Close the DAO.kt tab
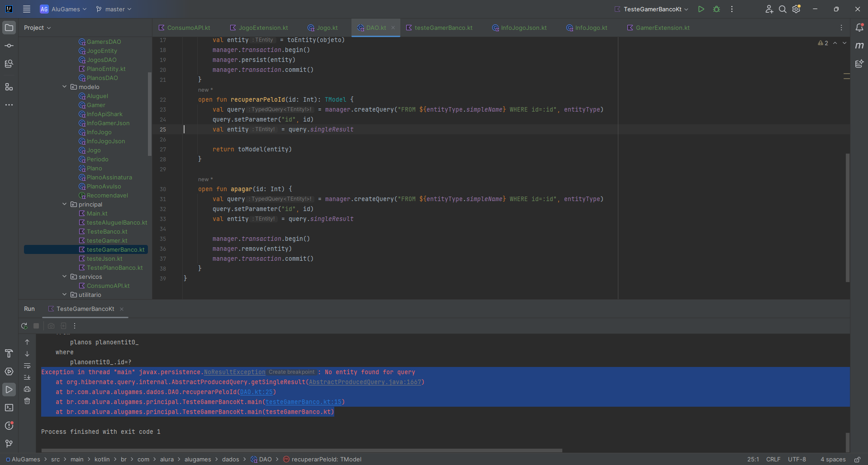 click(x=393, y=28)
